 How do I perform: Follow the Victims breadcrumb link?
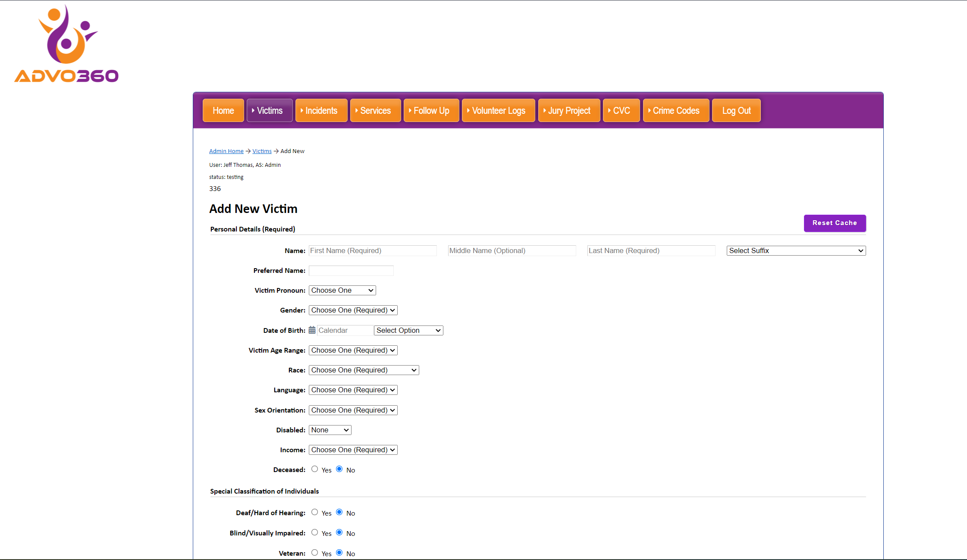[x=262, y=151]
